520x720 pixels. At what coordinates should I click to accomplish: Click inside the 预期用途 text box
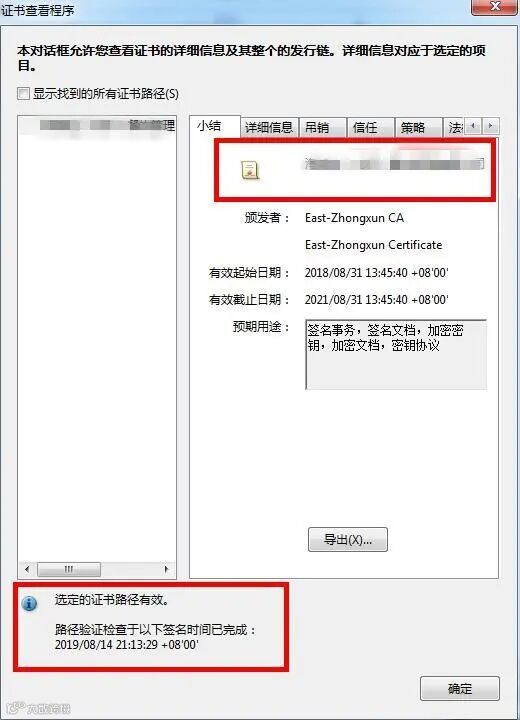pyautogui.click(x=396, y=354)
